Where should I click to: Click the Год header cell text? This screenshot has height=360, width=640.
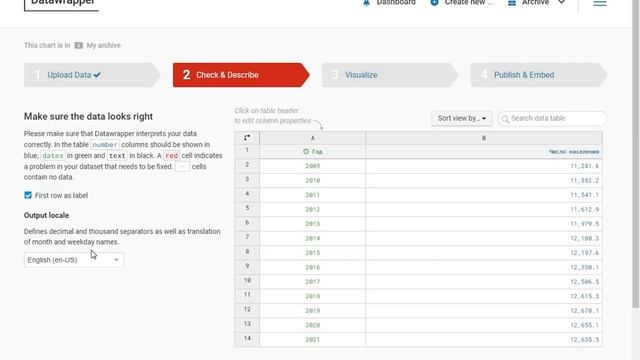pos(317,152)
